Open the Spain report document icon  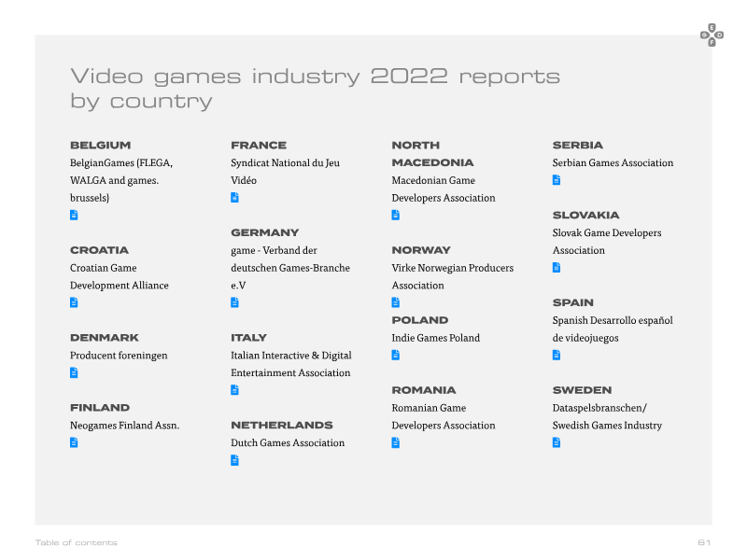pos(557,355)
